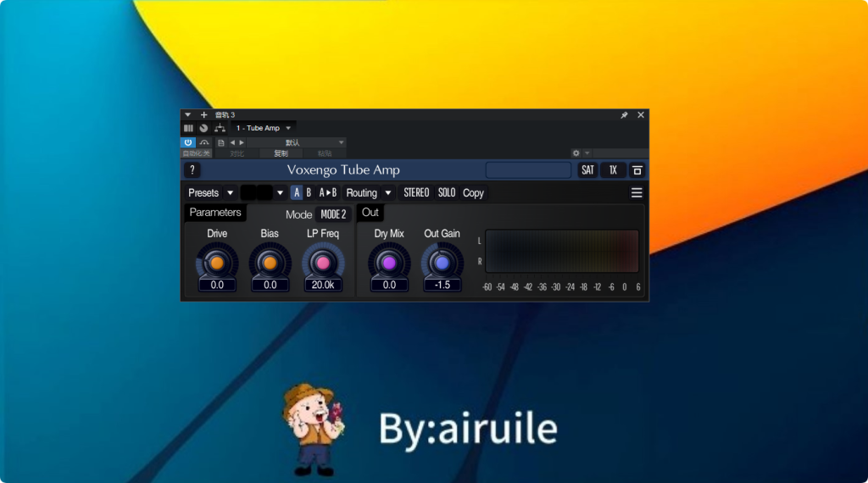Click the Drive knob

pyautogui.click(x=217, y=263)
